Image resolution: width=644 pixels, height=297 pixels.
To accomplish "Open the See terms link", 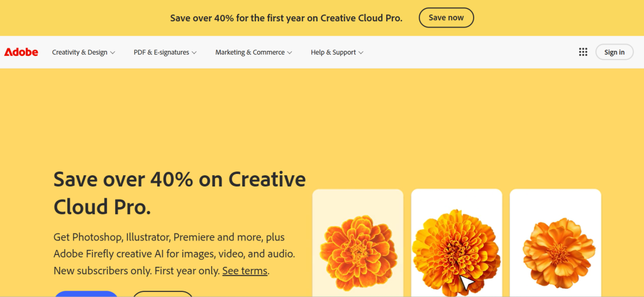I will pos(245,271).
